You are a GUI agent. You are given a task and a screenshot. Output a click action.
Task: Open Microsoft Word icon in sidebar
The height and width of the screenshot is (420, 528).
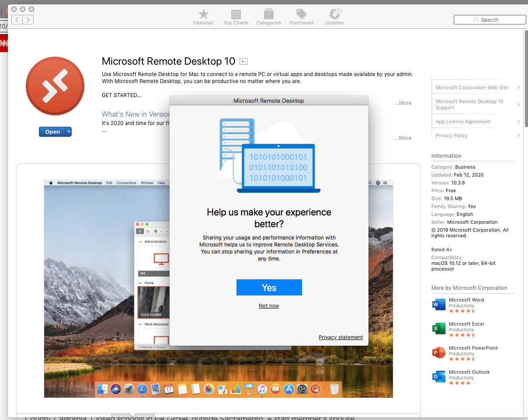coord(438,305)
